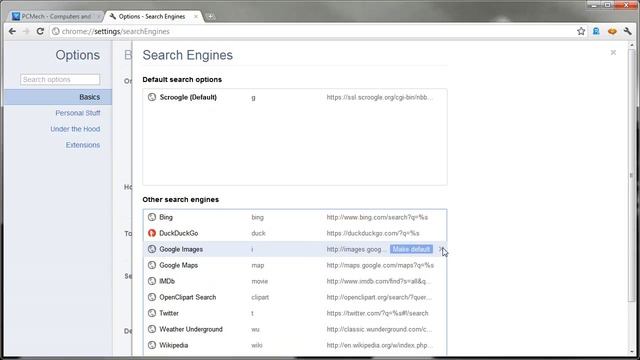The image size is (640, 360).
Task: Open the Extensions section
Action: click(83, 145)
